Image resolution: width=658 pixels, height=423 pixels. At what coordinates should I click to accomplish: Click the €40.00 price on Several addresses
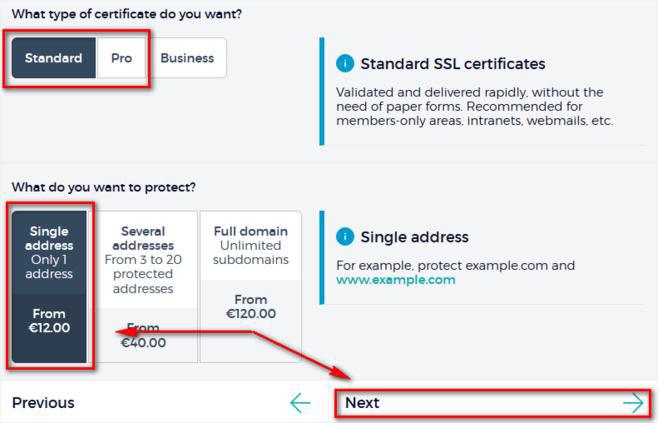(143, 343)
